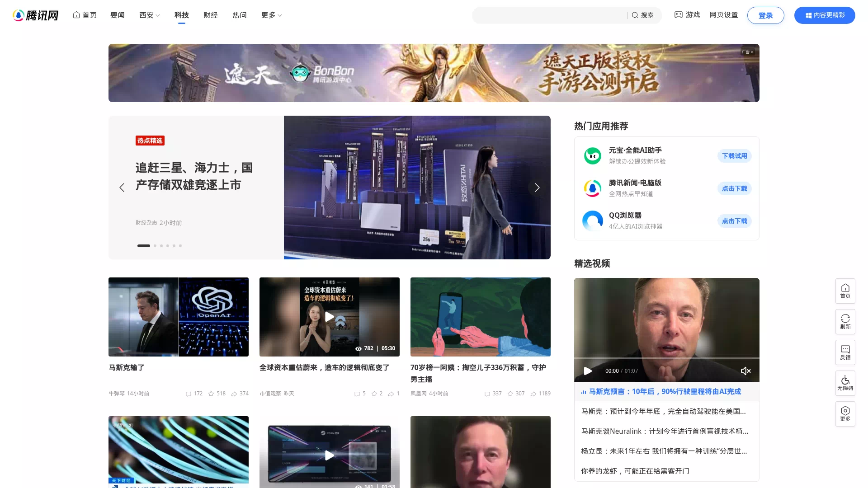
Task: Click source name 牛弹琴
Action: coord(117,394)
